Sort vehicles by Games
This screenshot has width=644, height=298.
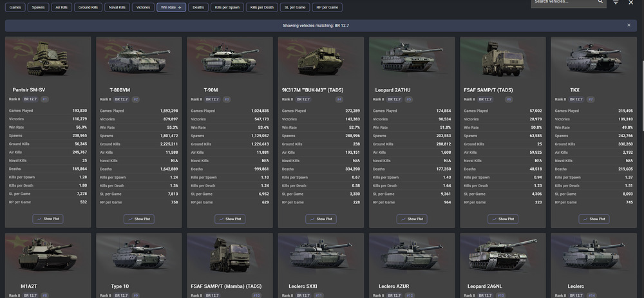coord(15,7)
